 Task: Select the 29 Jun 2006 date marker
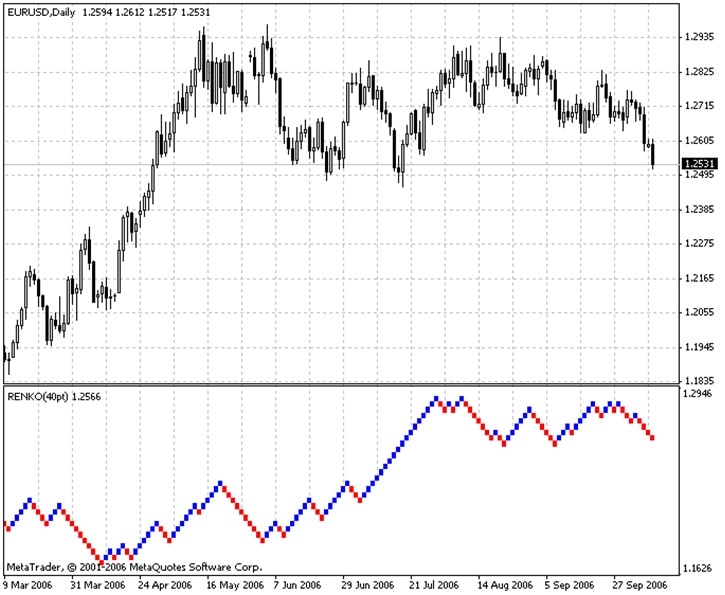(365, 584)
